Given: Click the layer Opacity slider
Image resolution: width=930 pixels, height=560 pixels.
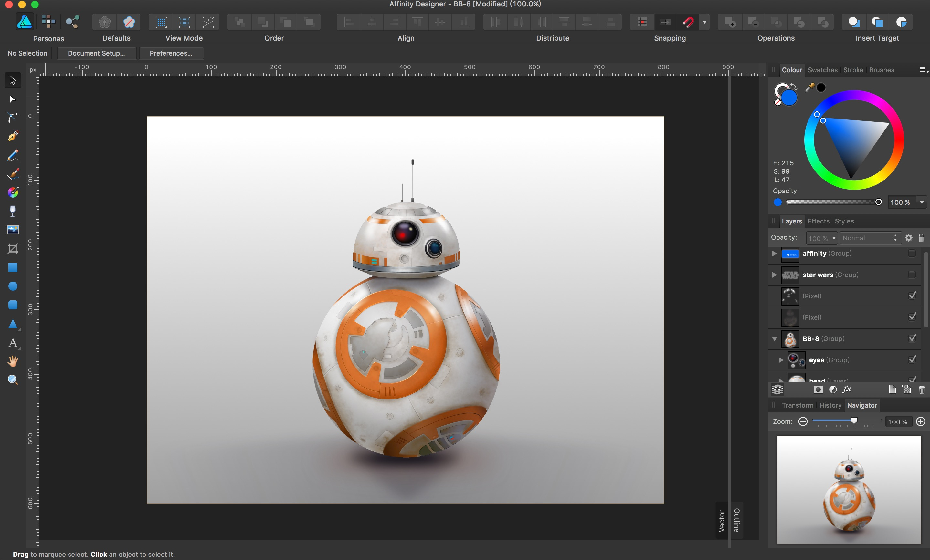Looking at the screenshot, I should pyautogui.click(x=822, y=238).
